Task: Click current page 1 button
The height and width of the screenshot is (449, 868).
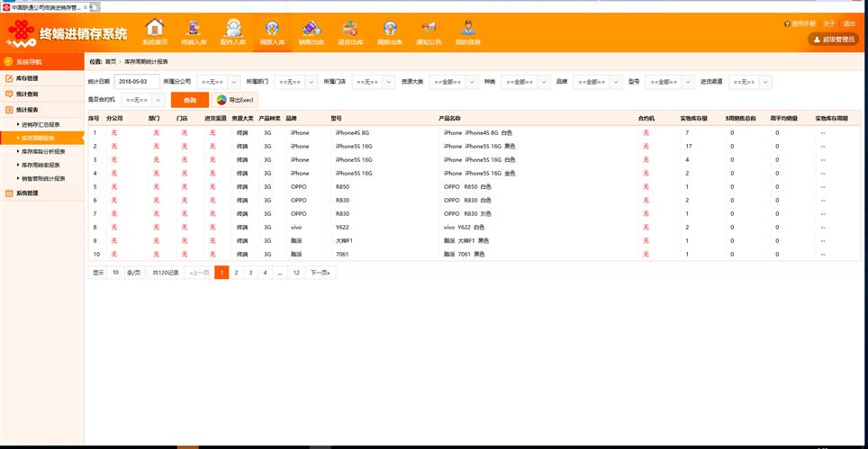Action: tap(222, 273)
